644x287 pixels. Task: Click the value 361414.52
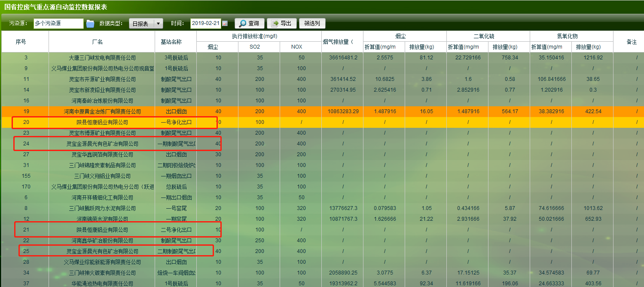coord(343,79)
